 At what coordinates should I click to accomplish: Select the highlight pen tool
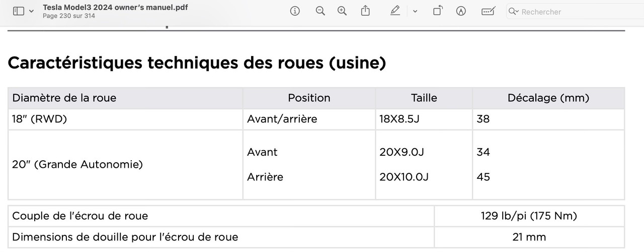[x=395, y=11]
